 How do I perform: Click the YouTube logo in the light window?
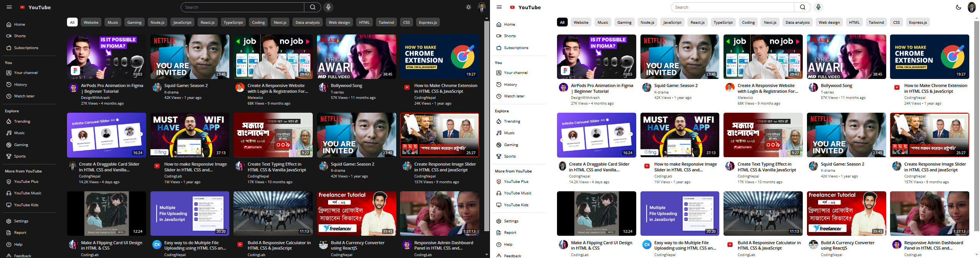525,7
